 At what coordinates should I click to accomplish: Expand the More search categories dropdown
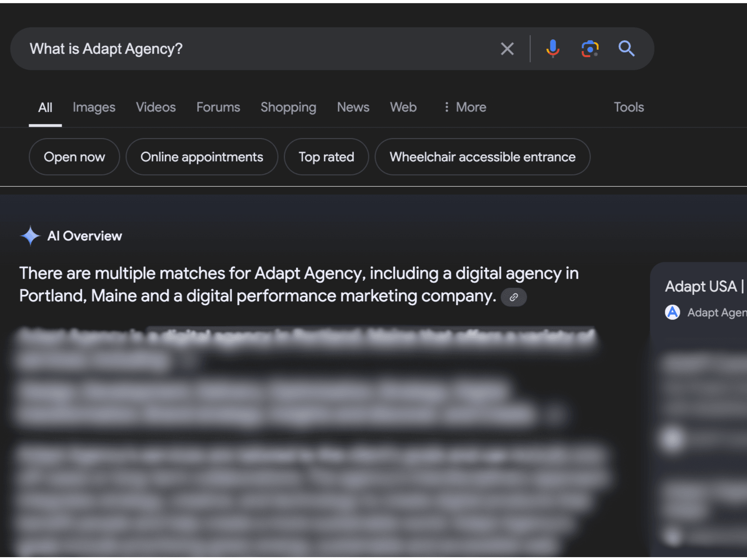pyautogui.click(x=465, y=107)
